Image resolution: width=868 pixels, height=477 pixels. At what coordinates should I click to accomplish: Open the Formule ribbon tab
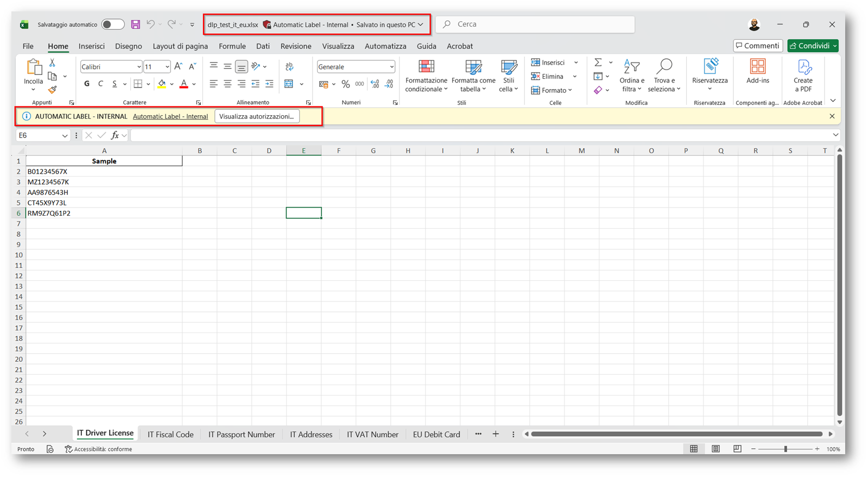pos(232,46)
